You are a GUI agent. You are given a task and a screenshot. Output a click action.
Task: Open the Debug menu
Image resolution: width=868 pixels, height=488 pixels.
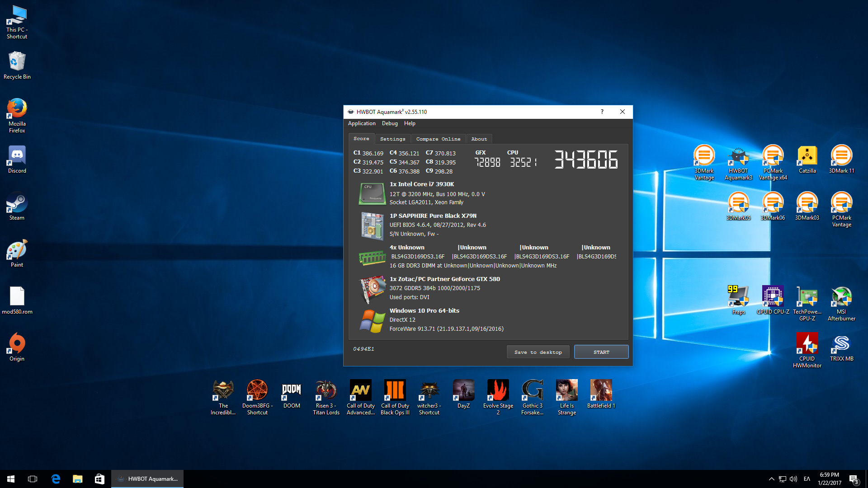point(390,123)
